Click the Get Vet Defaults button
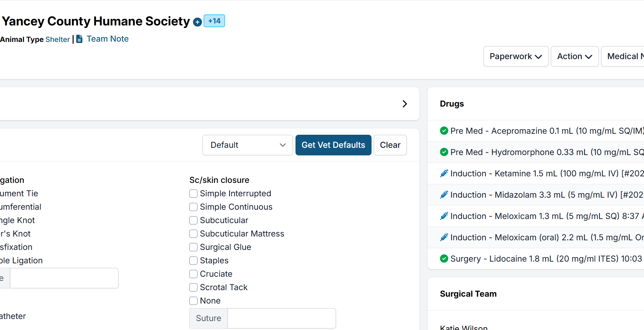This screenshot has height=330, width=644. [x=333, y=145]
